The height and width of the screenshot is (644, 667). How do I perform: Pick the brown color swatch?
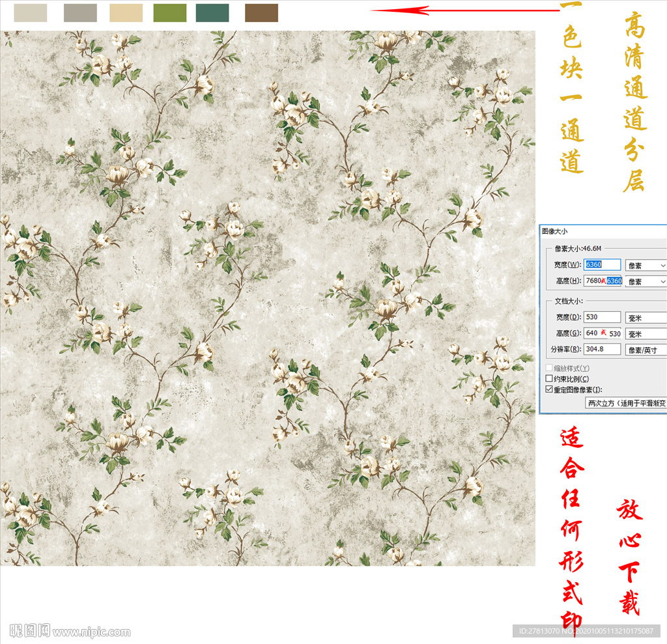pyautogui.click(x=262, y=13)
